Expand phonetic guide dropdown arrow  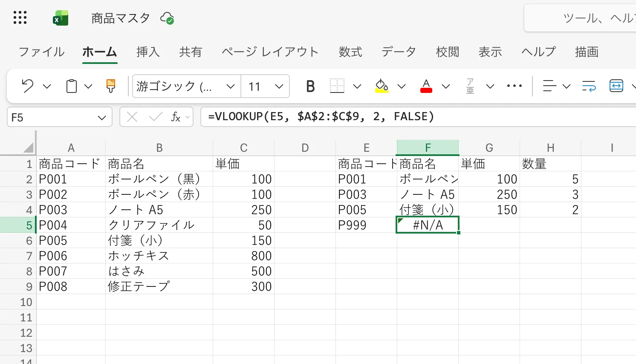tap(490, 87)
